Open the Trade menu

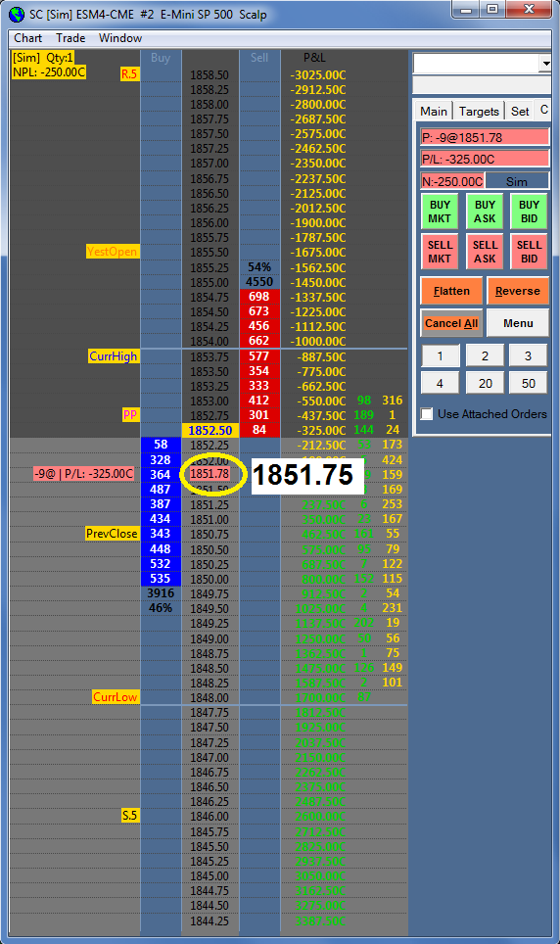tap(70, 38)
